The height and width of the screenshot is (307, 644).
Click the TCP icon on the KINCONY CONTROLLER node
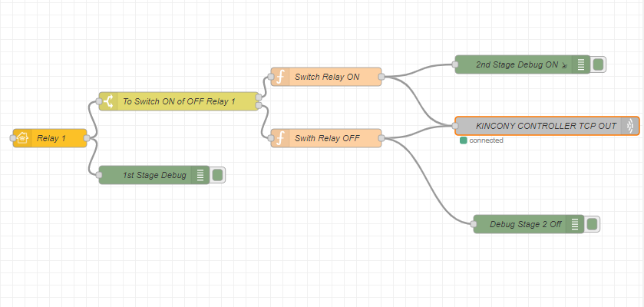click(630, 126)
